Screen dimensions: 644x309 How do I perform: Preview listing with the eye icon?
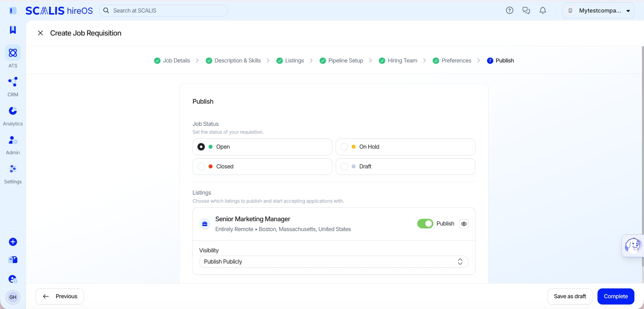464,224
